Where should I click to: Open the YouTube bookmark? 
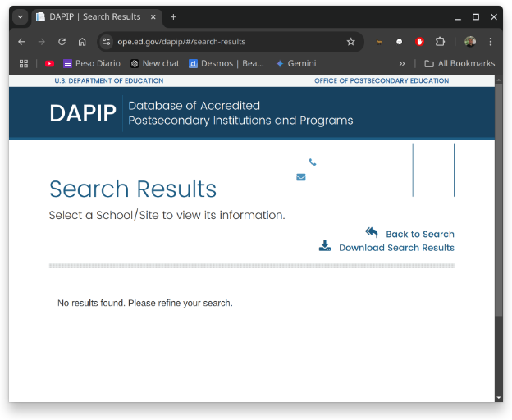49,64
